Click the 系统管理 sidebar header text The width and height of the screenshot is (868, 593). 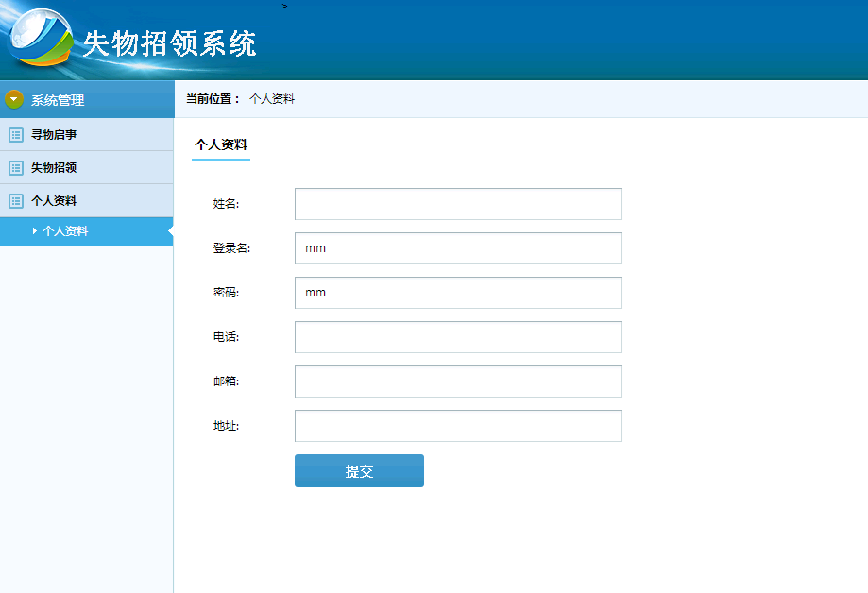coord(58,100)
